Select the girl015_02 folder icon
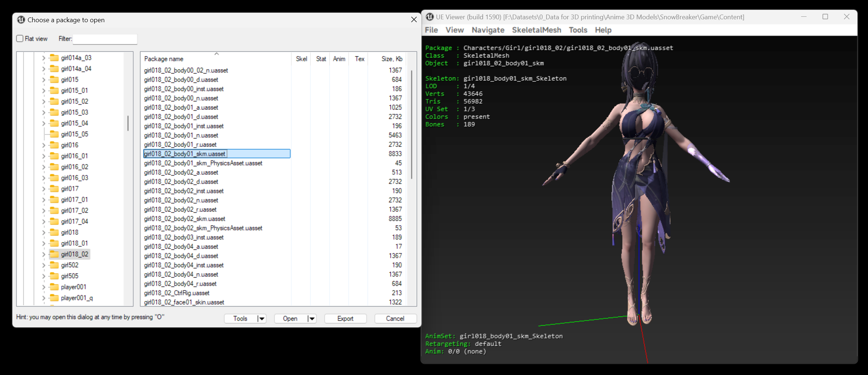 (54, 101)
